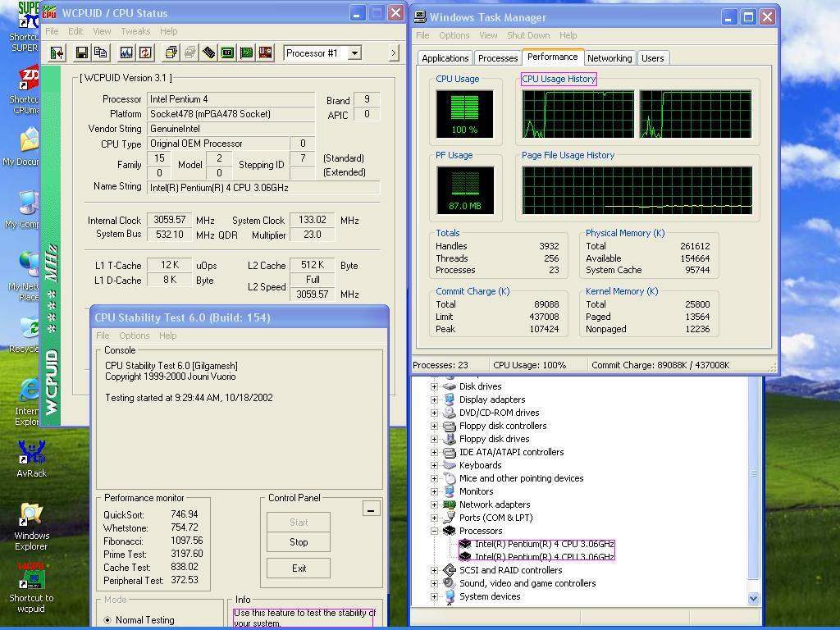Screen dimensions: 840x630
Task: Click the floppy disk save icon in WCPUID
Action: (x=82, y=52)
